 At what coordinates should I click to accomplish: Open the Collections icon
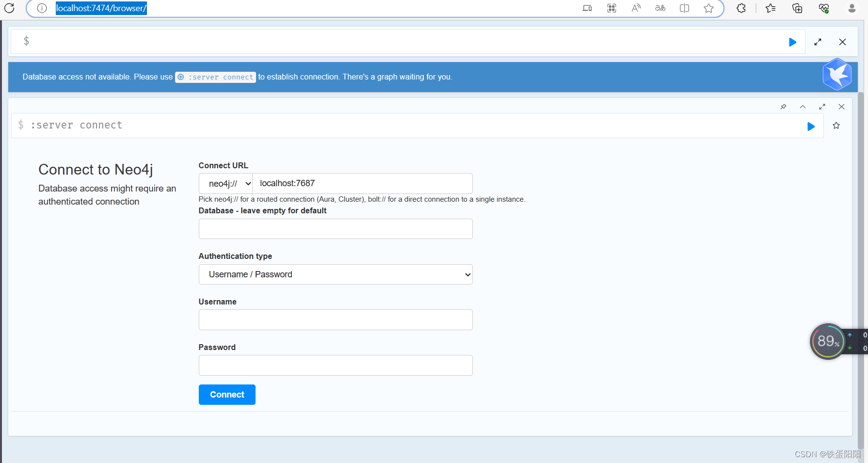pyautogui.click(x=797, y=8)
